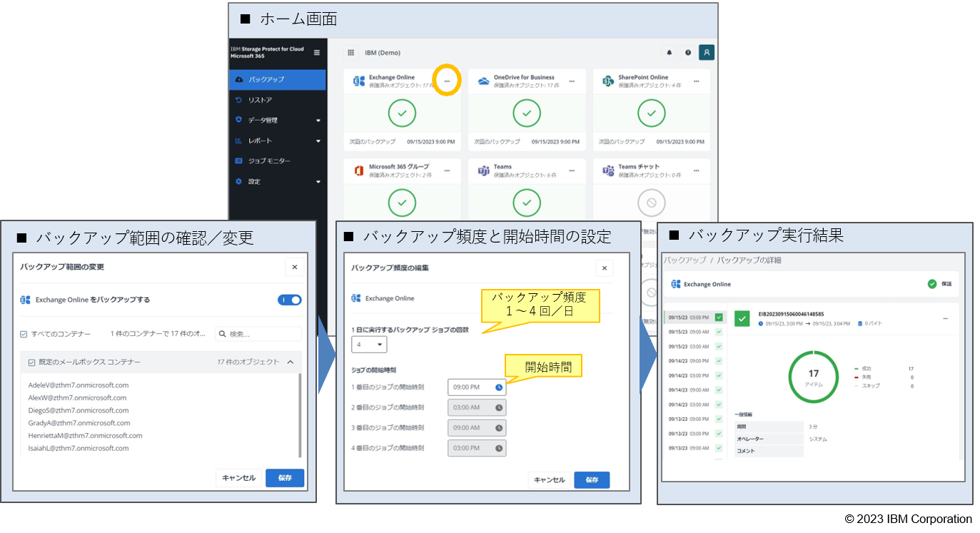Screen dimensions: 980x533
Task: Click the notifications bell icon
Action: point(669,52)
